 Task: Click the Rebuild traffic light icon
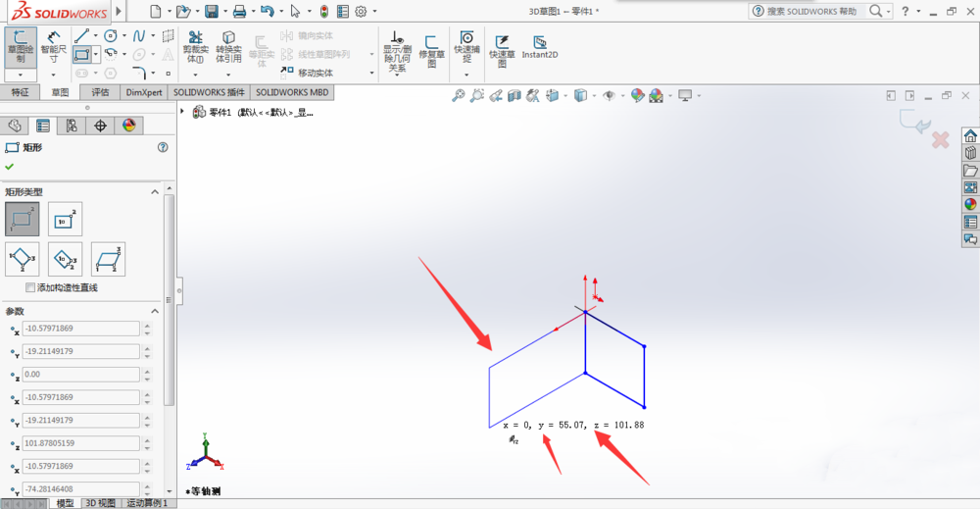tap(323, 11)
